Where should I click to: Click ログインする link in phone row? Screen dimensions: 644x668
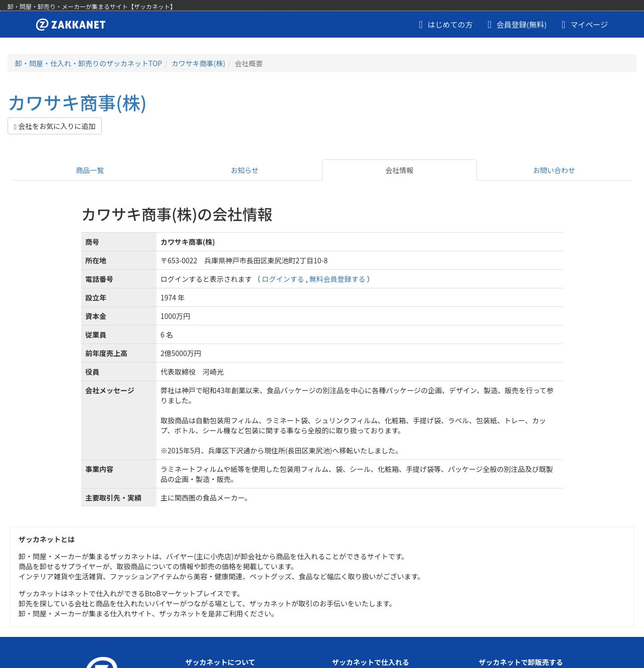(283, 279)
